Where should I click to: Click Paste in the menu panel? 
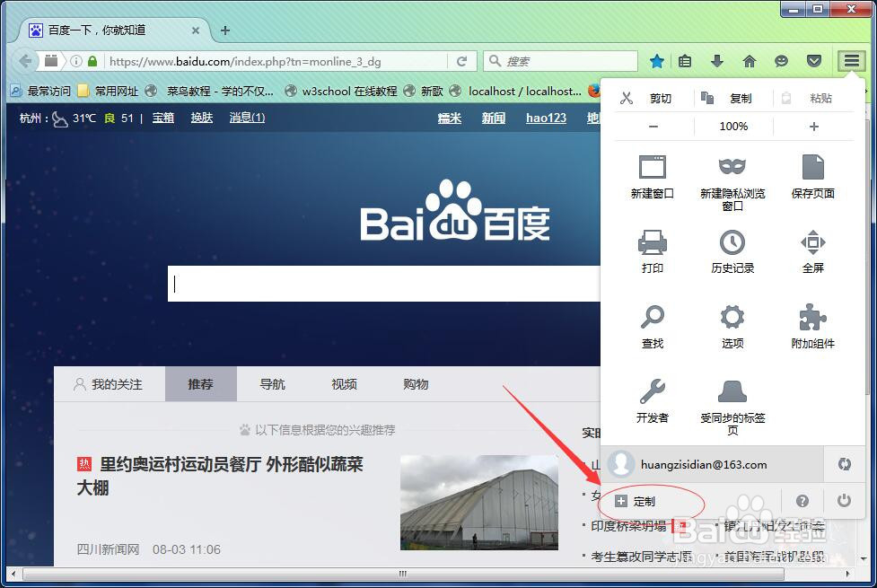tap(814, 99)
